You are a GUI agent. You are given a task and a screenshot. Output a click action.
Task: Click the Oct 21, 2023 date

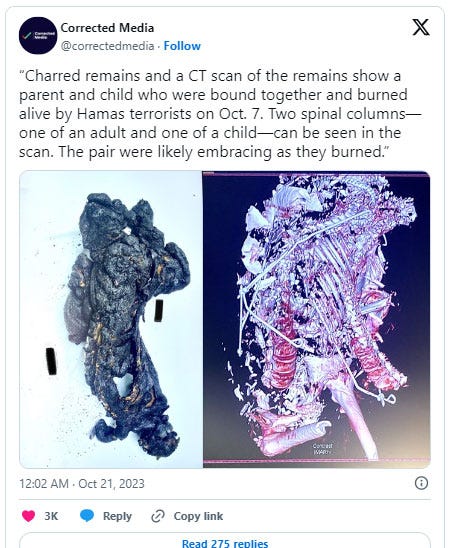click(x=111, y=483)
